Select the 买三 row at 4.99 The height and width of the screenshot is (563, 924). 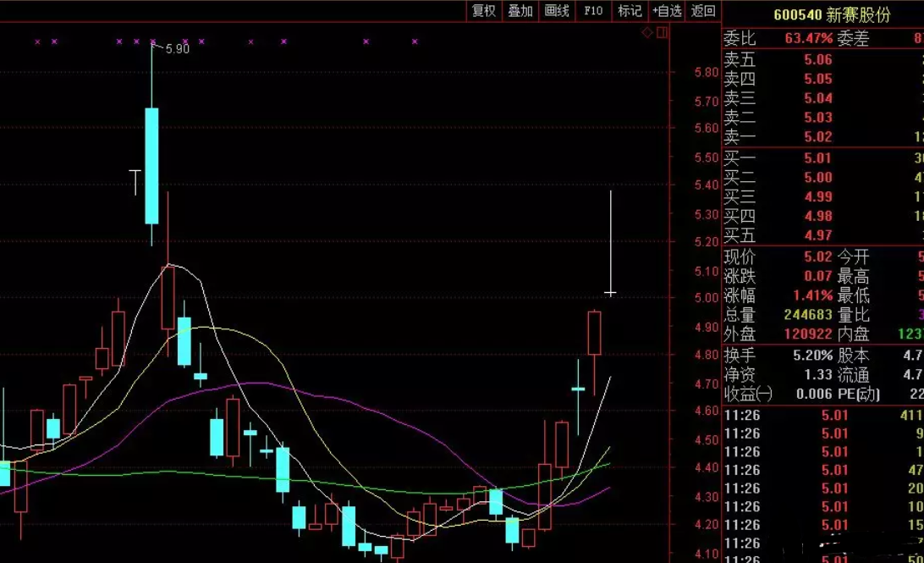[823, 197]
